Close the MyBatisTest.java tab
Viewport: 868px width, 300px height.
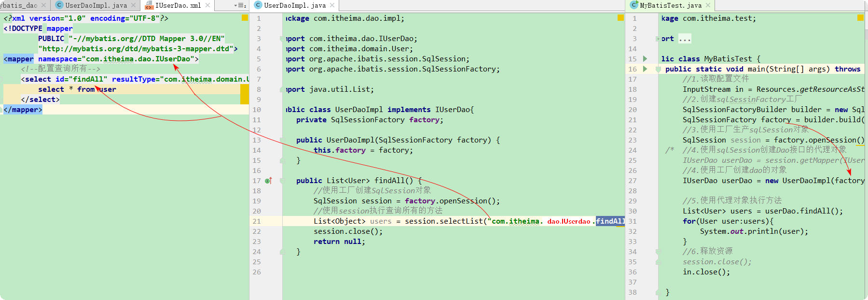[708, 5]
